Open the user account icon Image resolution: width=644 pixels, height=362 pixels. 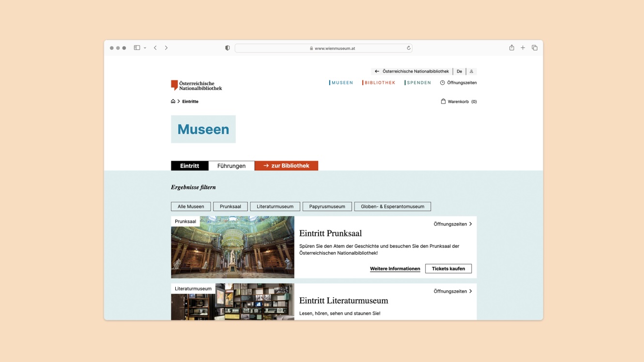[x=472, y=71]
